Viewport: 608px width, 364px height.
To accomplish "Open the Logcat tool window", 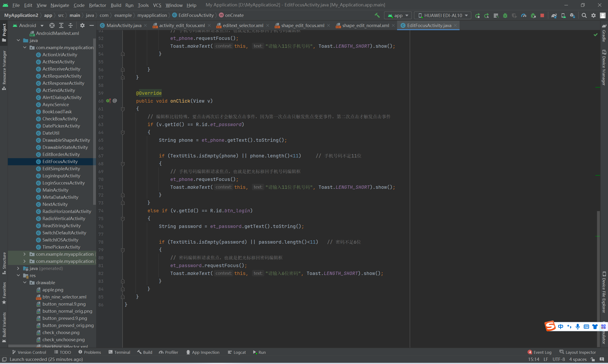I will (237, 352).
